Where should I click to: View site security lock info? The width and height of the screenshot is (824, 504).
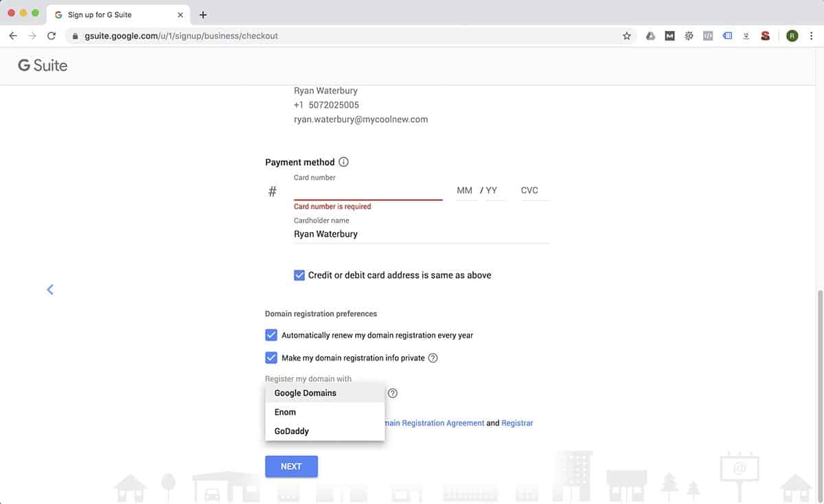(76, 36)
